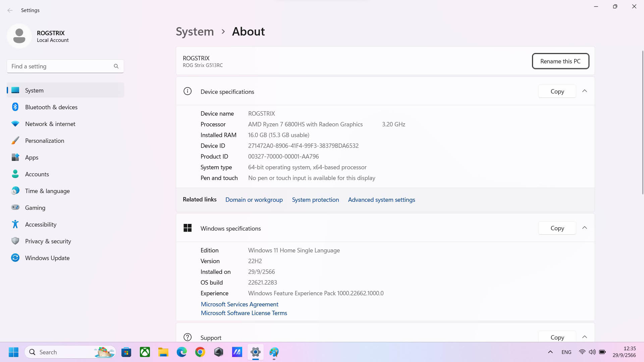Click the Privacy & security shield icon
This screenshot has width=644, height=362.
[x=15, y=241]
